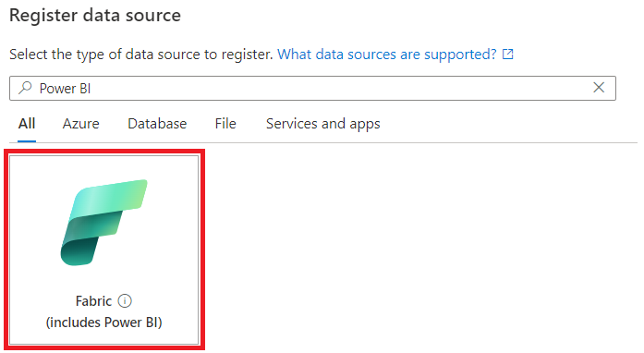644x353 pixels.
Task: Switch to the Azure tab
Action: 81,124
